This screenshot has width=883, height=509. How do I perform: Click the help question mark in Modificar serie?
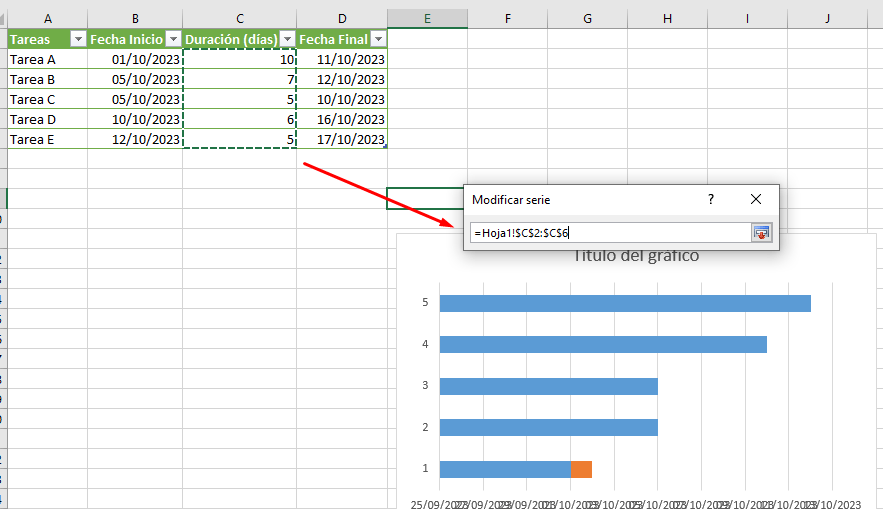point(711,200)
